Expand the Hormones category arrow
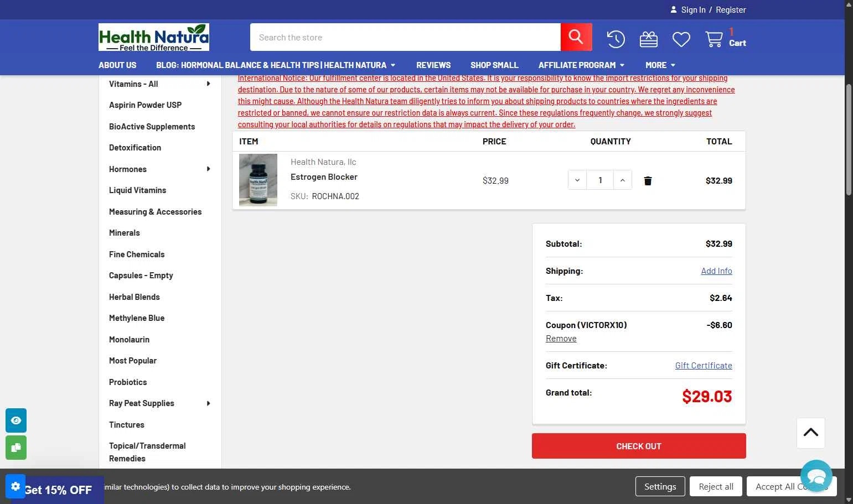853x504 pixels. [x=208, y=169]
